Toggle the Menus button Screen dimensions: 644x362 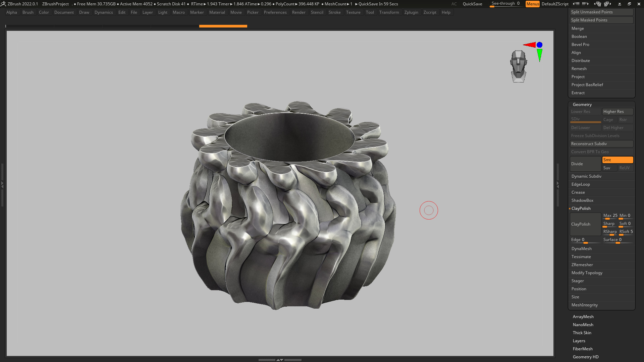point(532,4)
